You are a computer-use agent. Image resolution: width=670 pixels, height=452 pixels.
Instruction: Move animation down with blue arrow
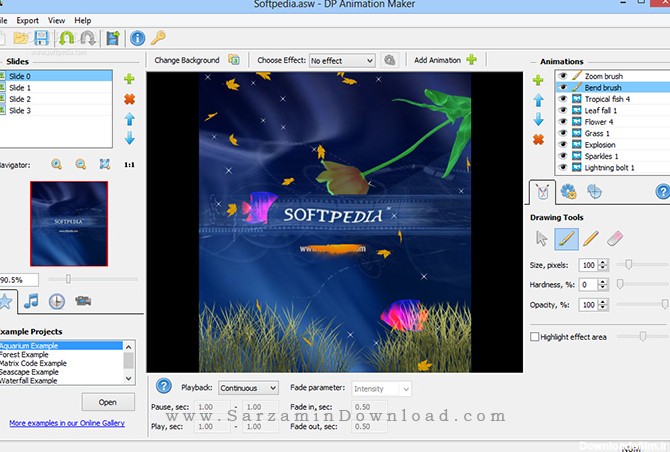point(538,120)
